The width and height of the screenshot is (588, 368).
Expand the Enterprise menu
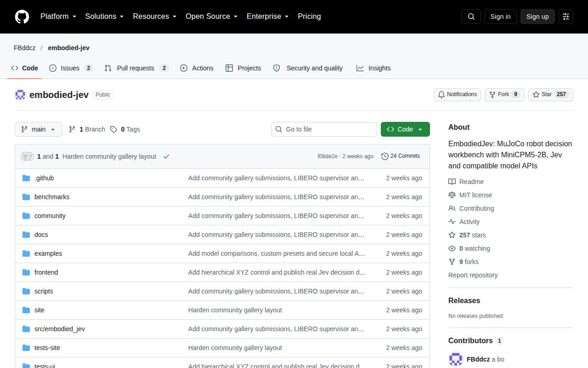point(268,17)
